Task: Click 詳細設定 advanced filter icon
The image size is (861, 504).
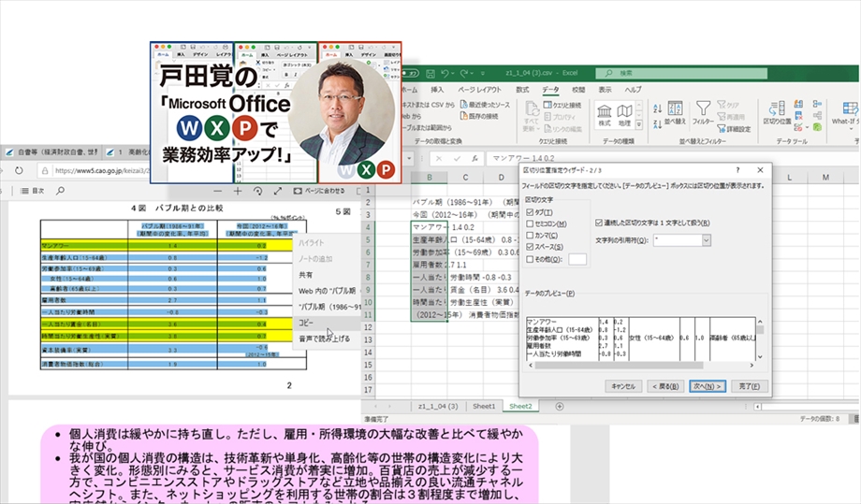Action: (x=734, y=129)
